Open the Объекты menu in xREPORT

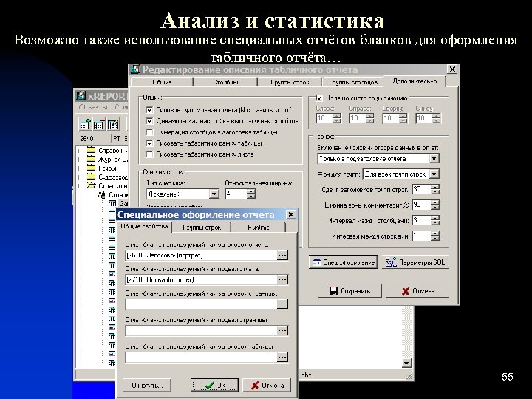point(93,107)
